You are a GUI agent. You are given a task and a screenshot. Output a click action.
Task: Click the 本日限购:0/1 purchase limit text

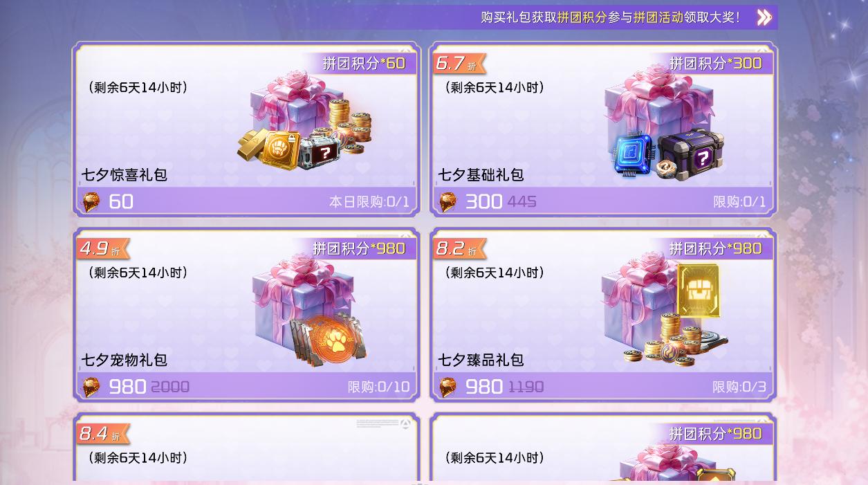pos(369,202)
